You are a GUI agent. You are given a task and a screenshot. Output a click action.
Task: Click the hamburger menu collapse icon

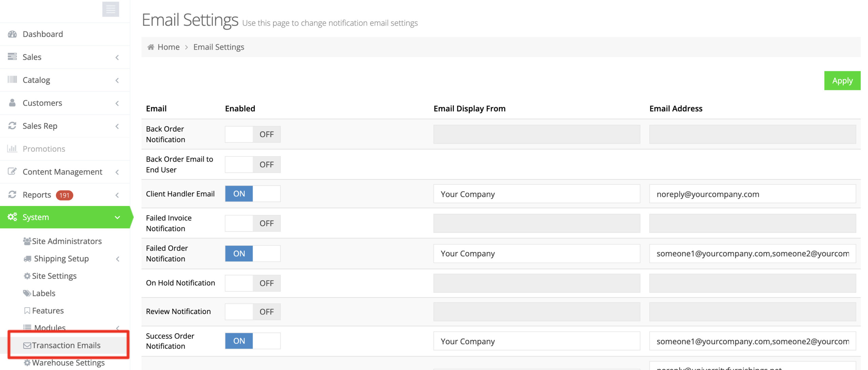(111, 9)
